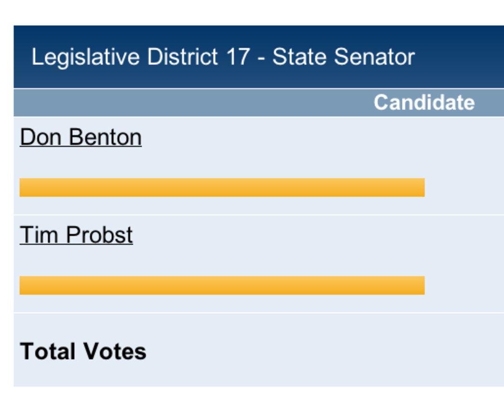Click the word Votes in the bottom row
Image resolution: width=504 pixels, height=420 pixels.
click(115, 351)
